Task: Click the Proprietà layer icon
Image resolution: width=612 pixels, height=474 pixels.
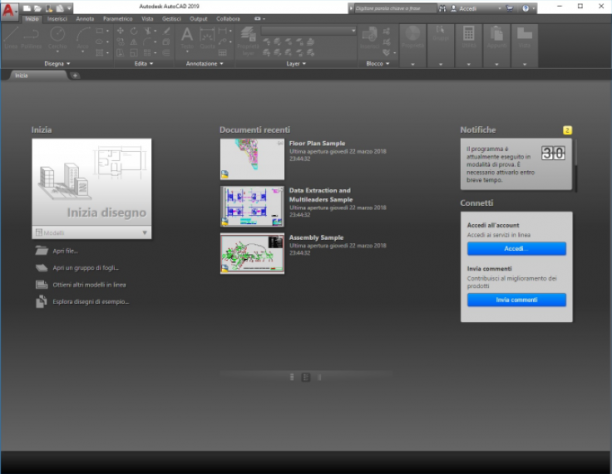Action: [248, 41]
